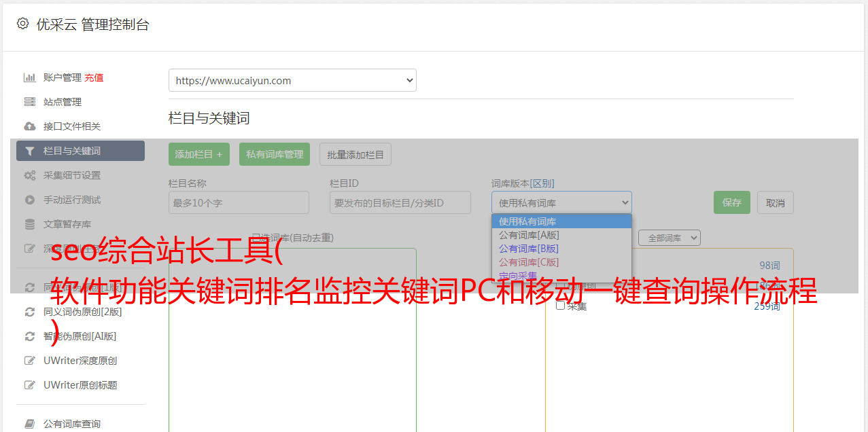Click the gears icon for 采集细节设置
The height and width of the screenshot is (432, 868).
29,175
